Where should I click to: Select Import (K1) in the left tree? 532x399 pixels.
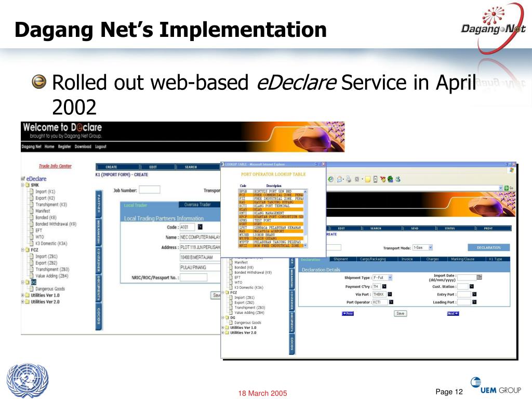coord(45,192)
